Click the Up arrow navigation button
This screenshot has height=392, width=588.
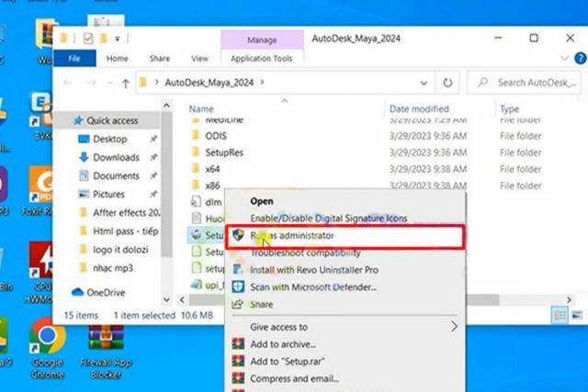(x=126, y=83)
